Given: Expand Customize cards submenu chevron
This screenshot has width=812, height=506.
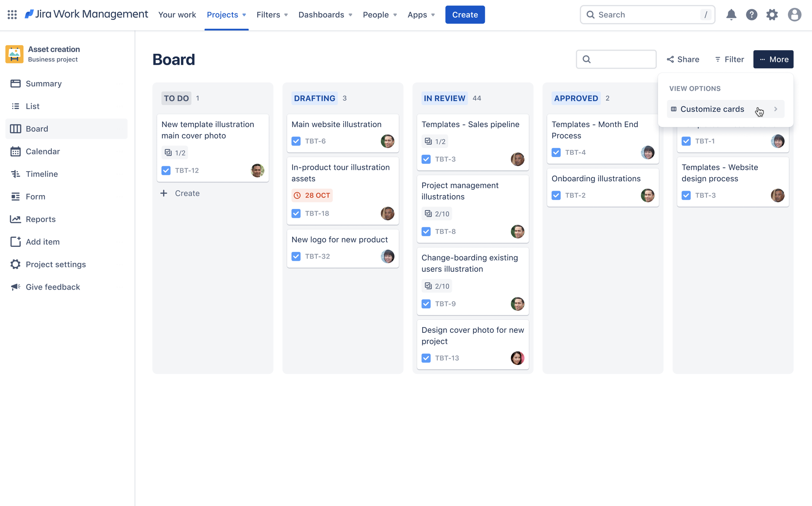Looking at the screenshot, I should pos(776,109).
